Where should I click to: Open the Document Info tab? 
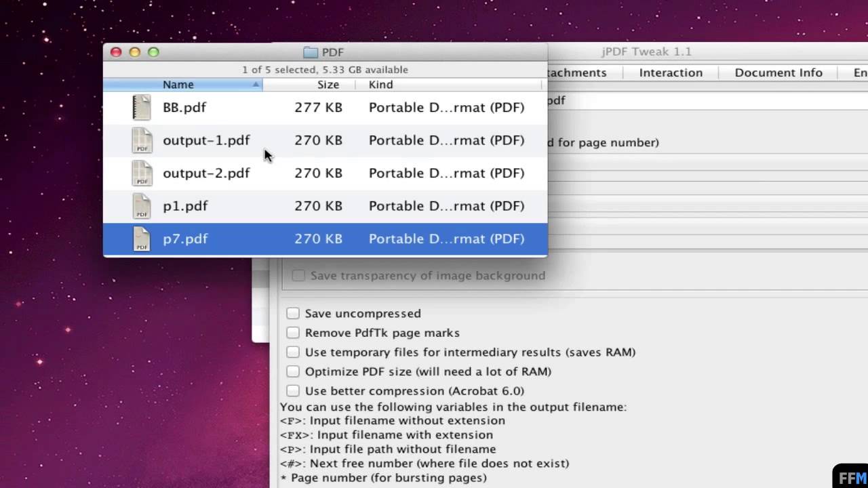[778, 73]
